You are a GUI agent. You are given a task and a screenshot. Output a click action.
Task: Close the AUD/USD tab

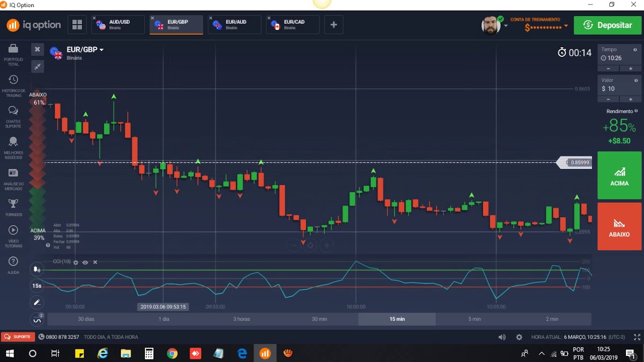pyautogui.click(x=94, y=18)
